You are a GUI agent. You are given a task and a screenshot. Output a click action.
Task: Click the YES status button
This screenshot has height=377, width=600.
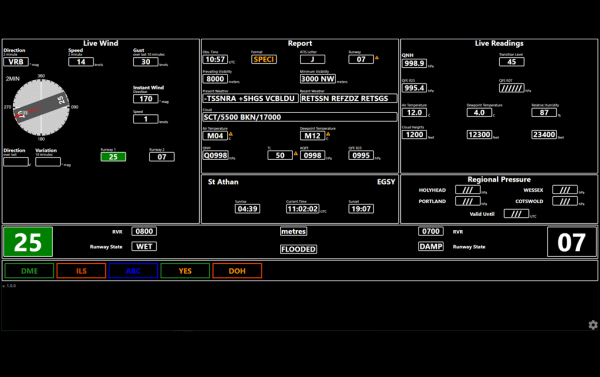(x=185, y=271)
